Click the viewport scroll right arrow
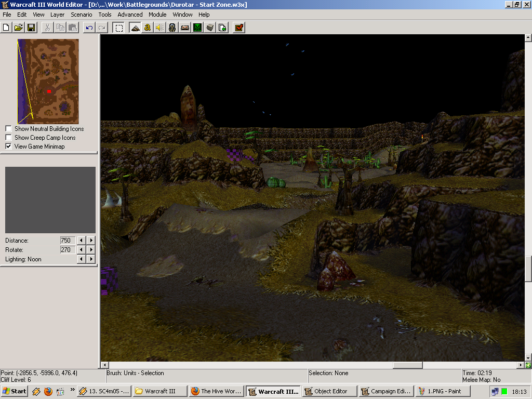Screen dimensions: 532x399 (521, 365)
